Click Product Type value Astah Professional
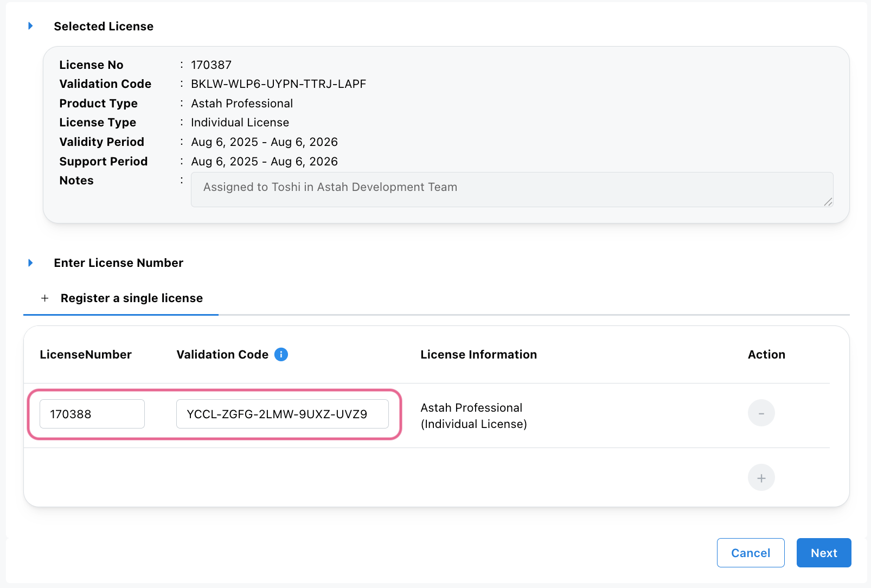The image size is (871, 588). pos(242,104)
